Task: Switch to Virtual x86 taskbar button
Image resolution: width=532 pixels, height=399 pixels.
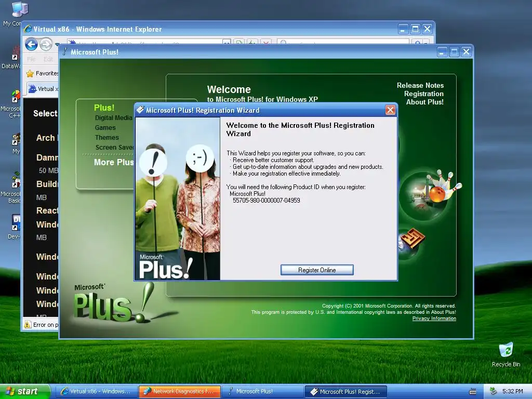Action: (x=96, y=391)
